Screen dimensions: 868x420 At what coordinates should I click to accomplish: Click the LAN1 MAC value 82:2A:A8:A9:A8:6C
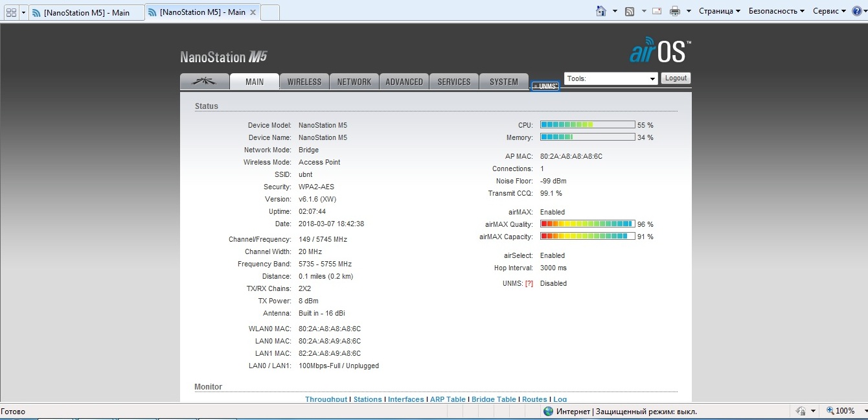click(x=330, y=353)
